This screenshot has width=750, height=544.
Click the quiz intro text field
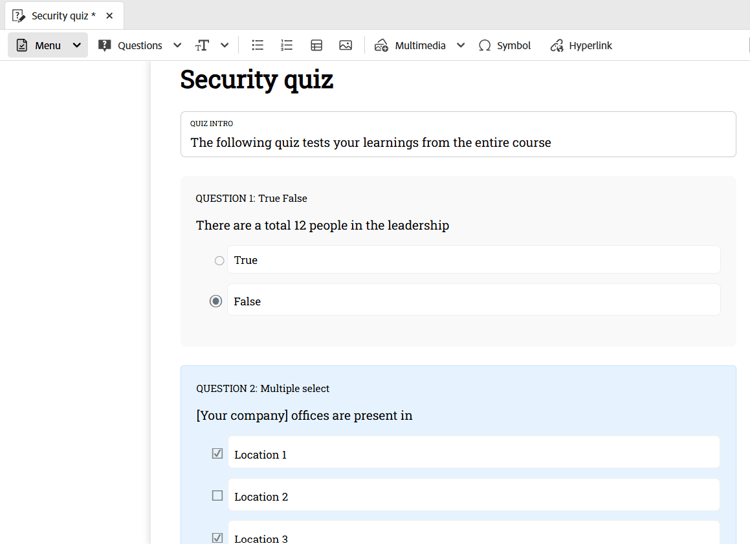458,134
